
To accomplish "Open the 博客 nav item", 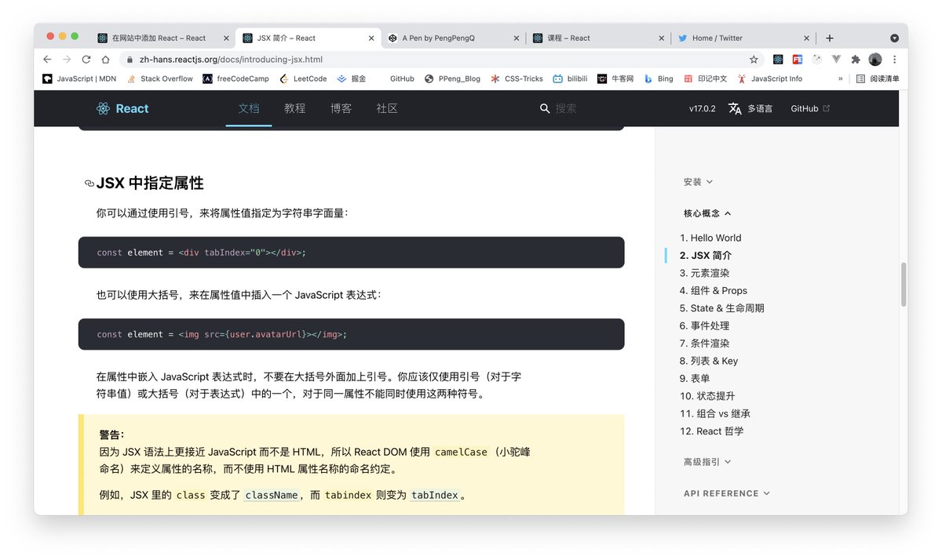I will [341, 108].
